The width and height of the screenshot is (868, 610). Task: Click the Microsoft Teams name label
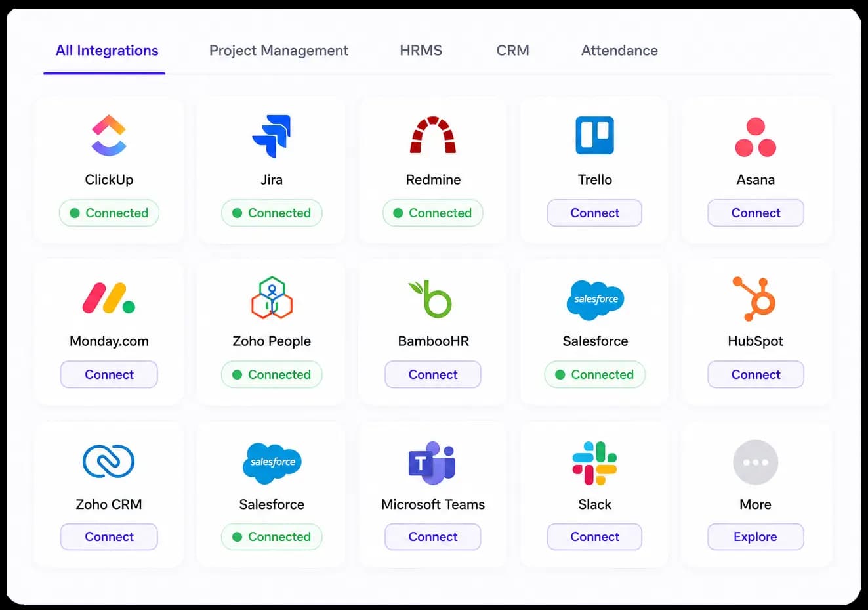[x=433, y=504]
